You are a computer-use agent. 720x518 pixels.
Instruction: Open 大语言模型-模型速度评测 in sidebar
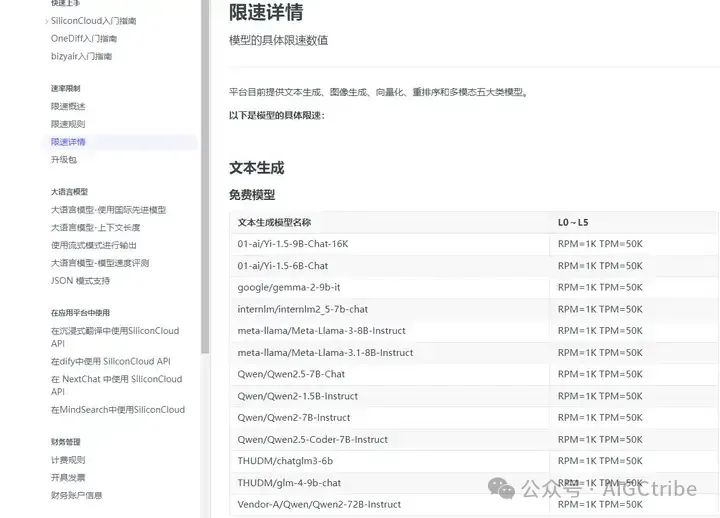tap(100, 263)
